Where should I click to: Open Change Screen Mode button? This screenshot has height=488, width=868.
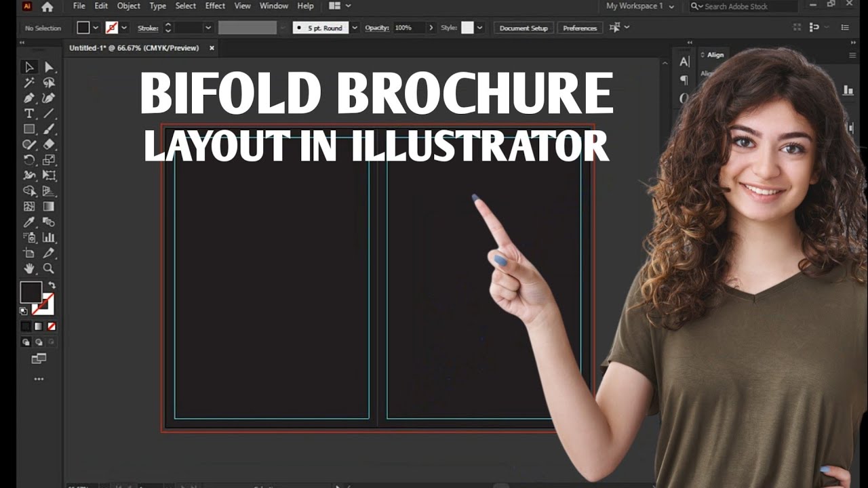pyautogui.click(x=39, y=359)
